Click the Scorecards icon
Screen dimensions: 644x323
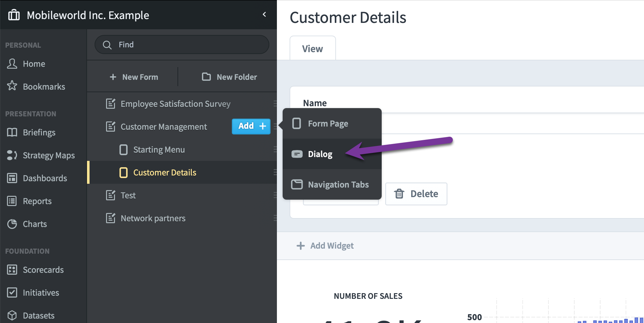pyautogui.click(x=12, y=270)
